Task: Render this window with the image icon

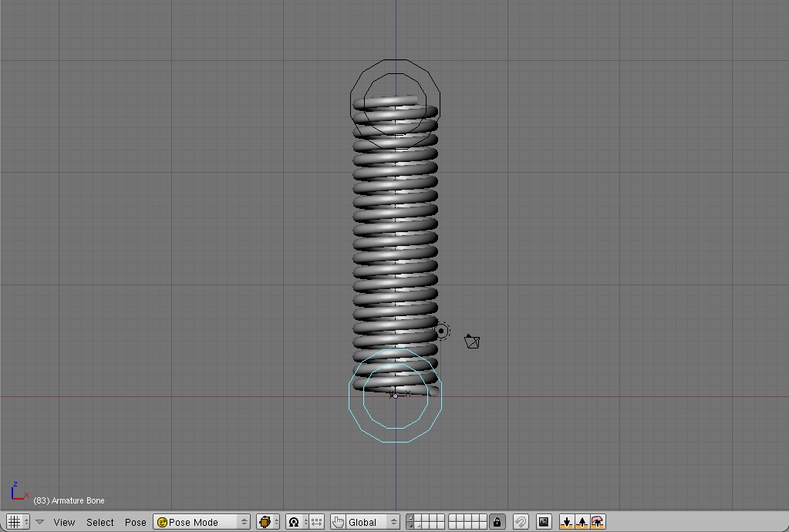Action: tap(544, 522)
